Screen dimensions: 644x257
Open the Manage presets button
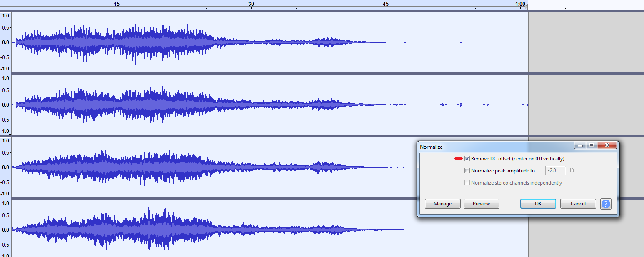pyautogui.click(x=442, y=204)
